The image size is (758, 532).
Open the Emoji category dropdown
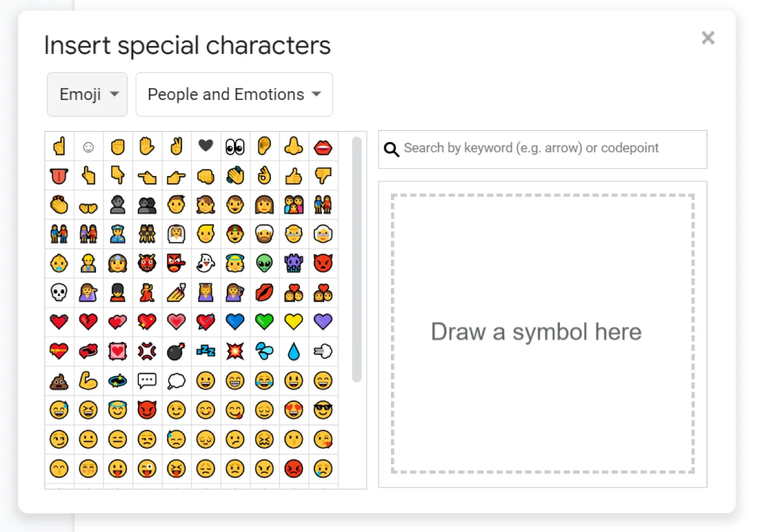coord(86,94)
